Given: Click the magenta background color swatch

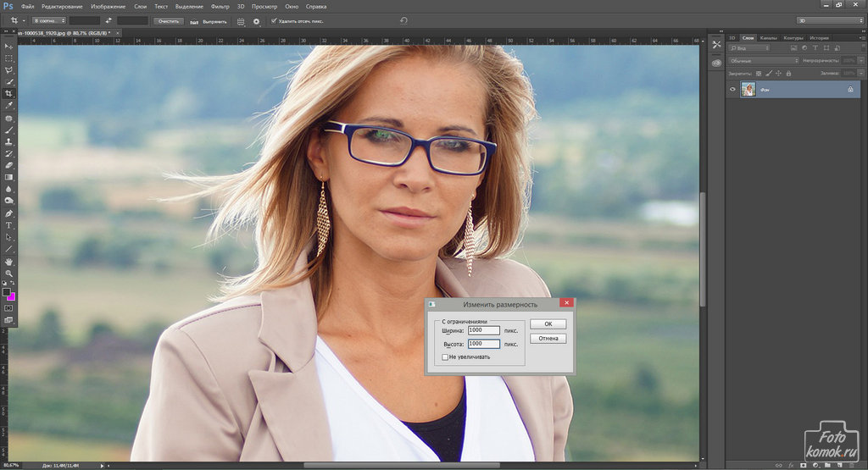Looking at the screenshot, I should [x=12, y=296].
